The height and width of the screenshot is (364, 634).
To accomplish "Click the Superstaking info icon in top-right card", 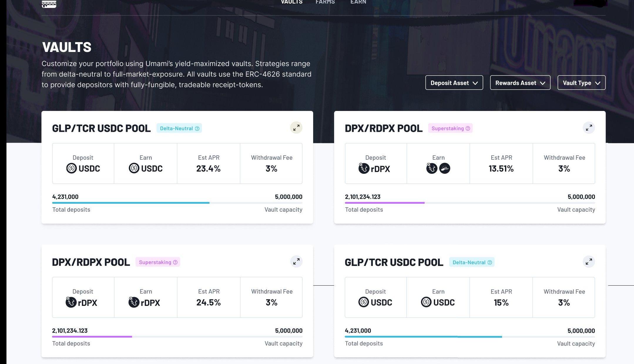I will coord(468,129).
